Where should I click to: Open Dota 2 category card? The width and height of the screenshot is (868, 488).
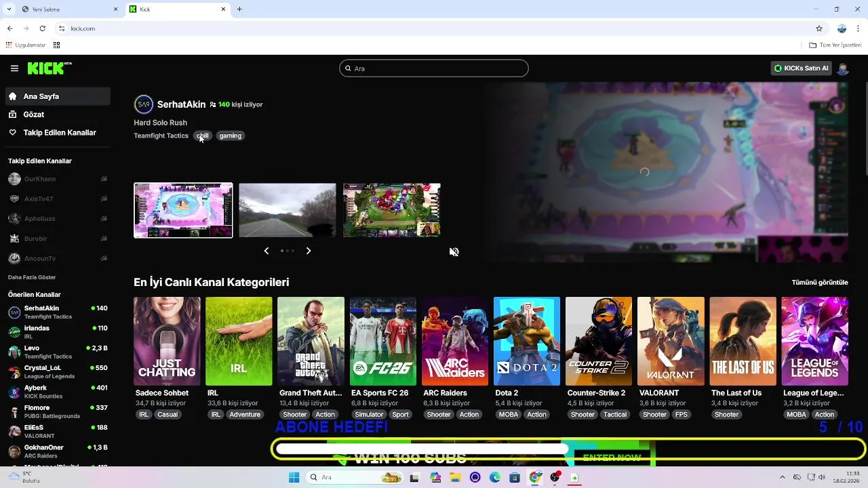pyautogui.click(x=527, y=341)
